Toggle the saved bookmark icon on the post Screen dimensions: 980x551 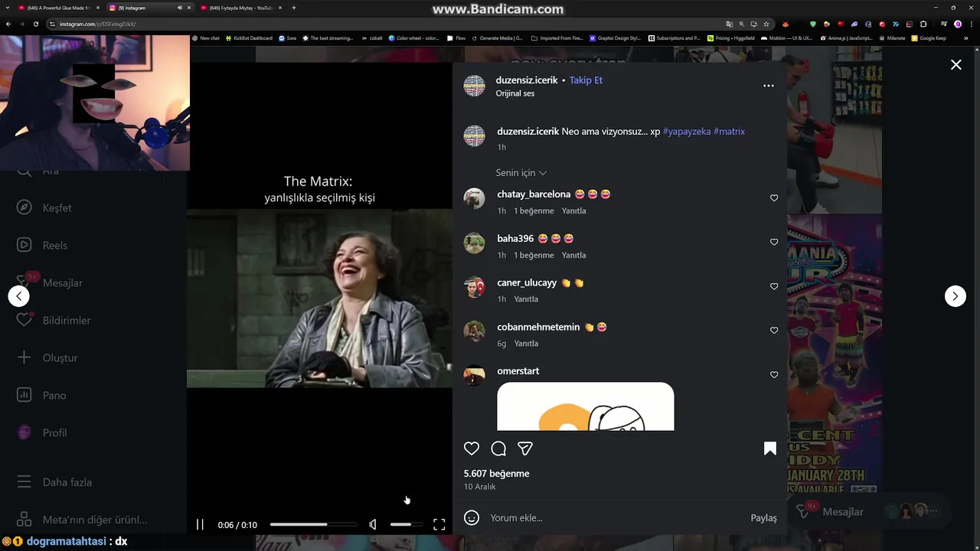[770, 448]
